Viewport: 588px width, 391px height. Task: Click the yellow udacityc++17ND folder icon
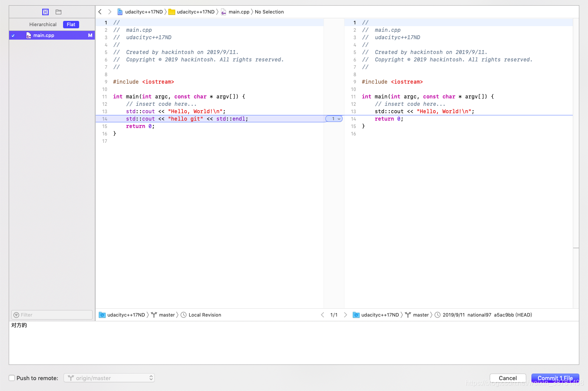click(x=172, y=12)
